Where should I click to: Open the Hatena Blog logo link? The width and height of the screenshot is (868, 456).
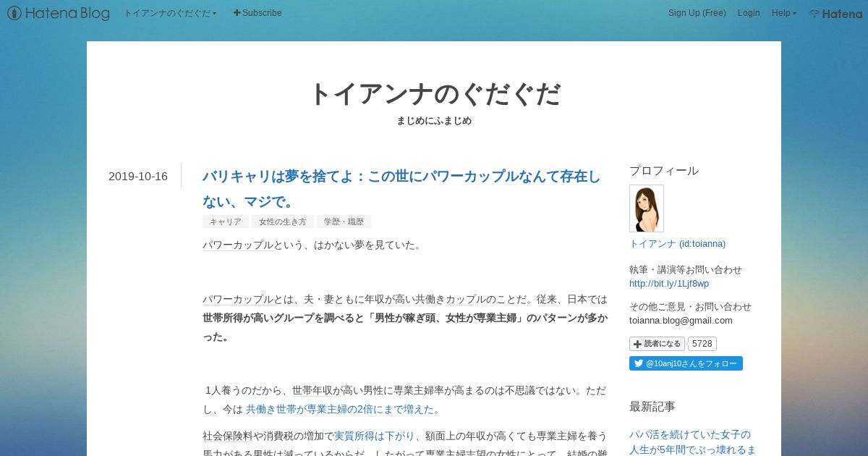coord(59,13)
